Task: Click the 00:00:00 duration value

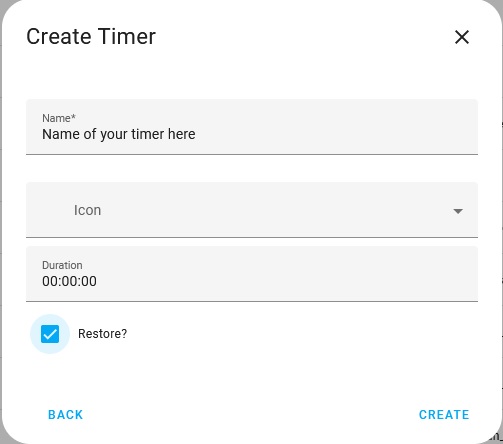Action: click(x=69, y=281)
